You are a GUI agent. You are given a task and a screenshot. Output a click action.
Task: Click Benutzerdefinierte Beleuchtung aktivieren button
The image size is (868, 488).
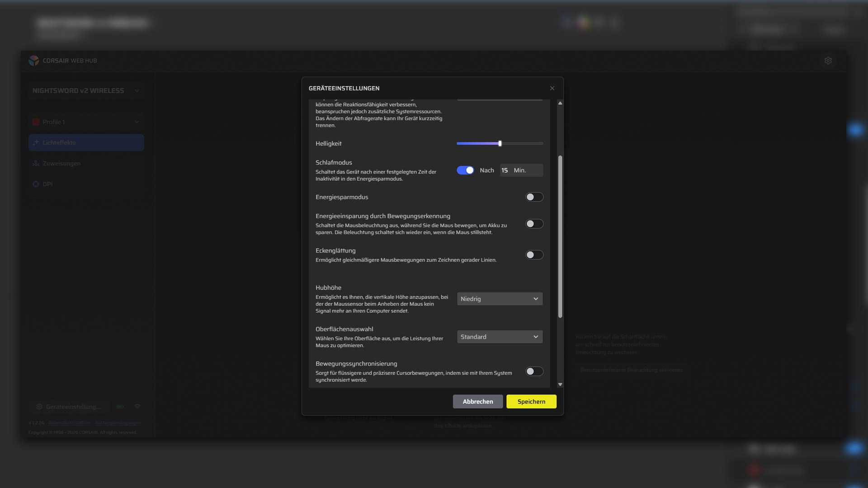[x=632, y=370]
